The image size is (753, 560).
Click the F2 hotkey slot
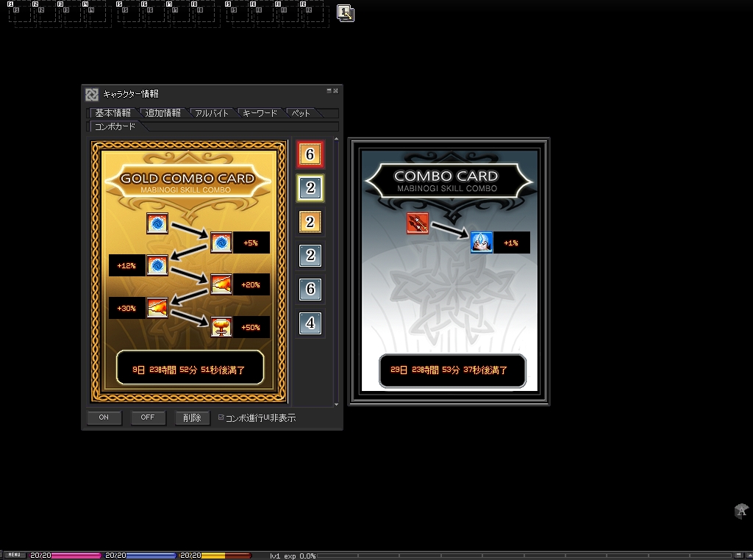click(x=44, y=12)
